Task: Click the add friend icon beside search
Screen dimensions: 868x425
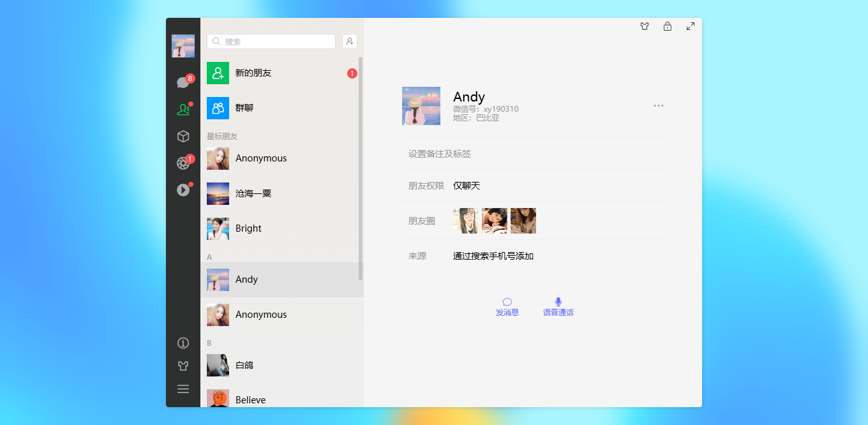Action: point(349,41)
